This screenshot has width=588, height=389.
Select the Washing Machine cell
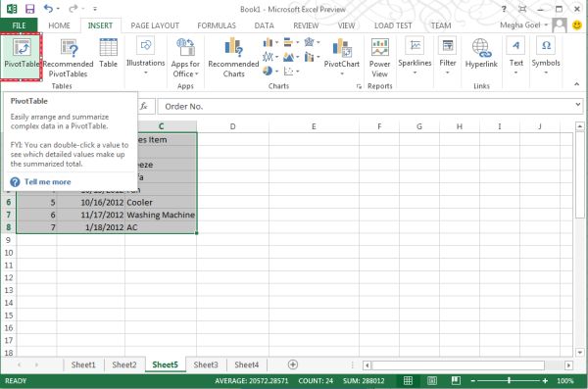[x=161, y=215]
